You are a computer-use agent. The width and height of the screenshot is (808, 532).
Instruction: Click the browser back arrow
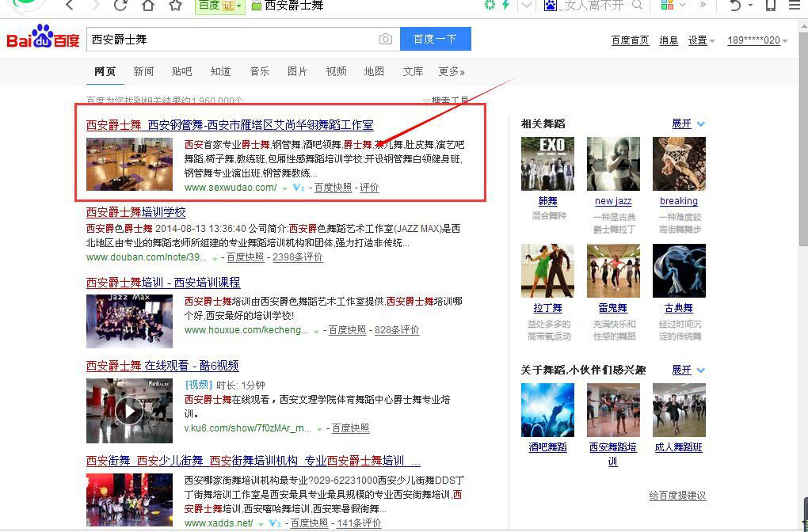[x=70, y=6]
